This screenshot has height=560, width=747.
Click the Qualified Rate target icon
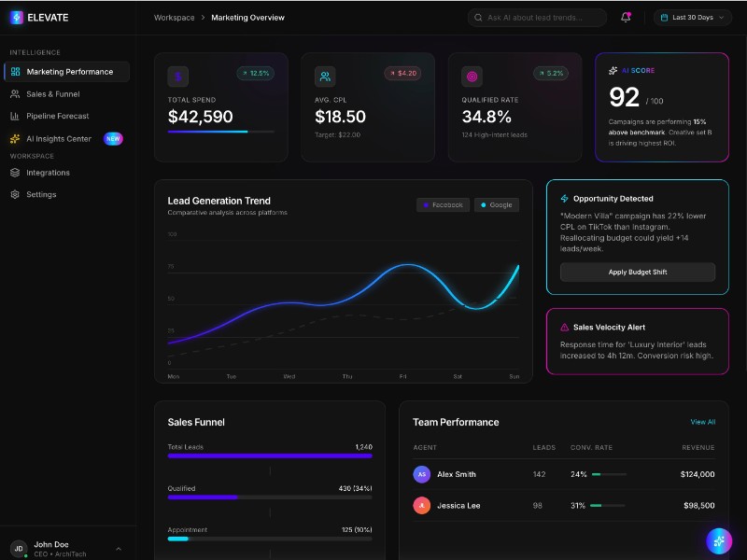472,77
